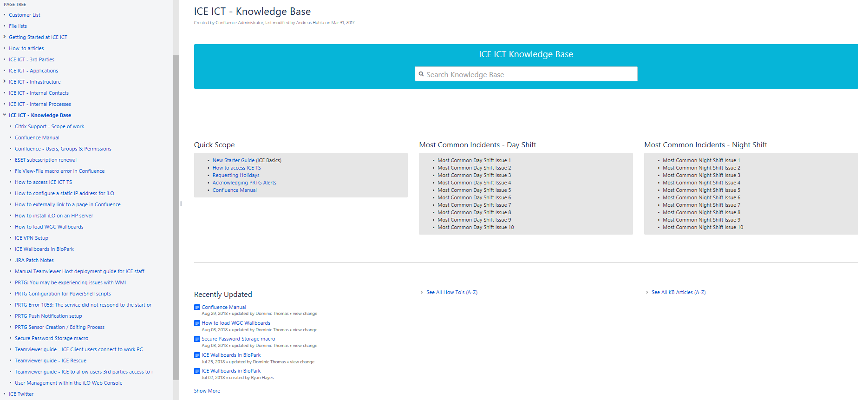Open ICE VPN Setup page in tree
This screenshot has height=400, width=868.
pyautogui.click(x=32, y=238)
